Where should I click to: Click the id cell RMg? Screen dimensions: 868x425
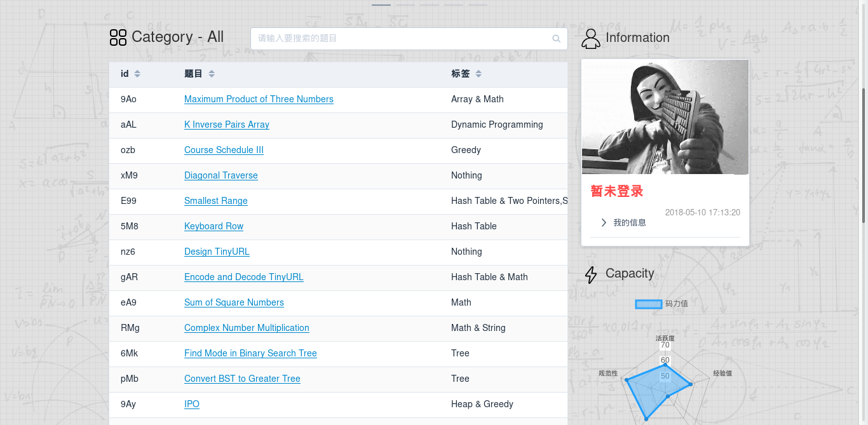tap(130, 328)
